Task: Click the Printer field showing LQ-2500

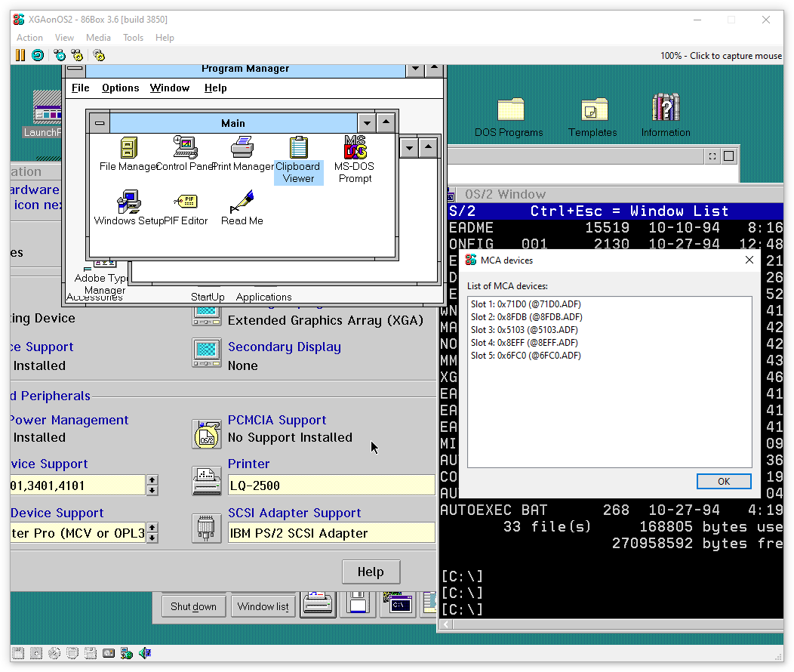Action: [x=331, y=486]
